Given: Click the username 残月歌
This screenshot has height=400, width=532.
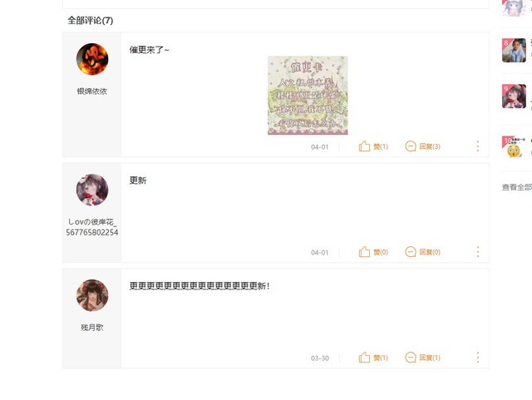Looking at the screenshot, I should [92, 328].
